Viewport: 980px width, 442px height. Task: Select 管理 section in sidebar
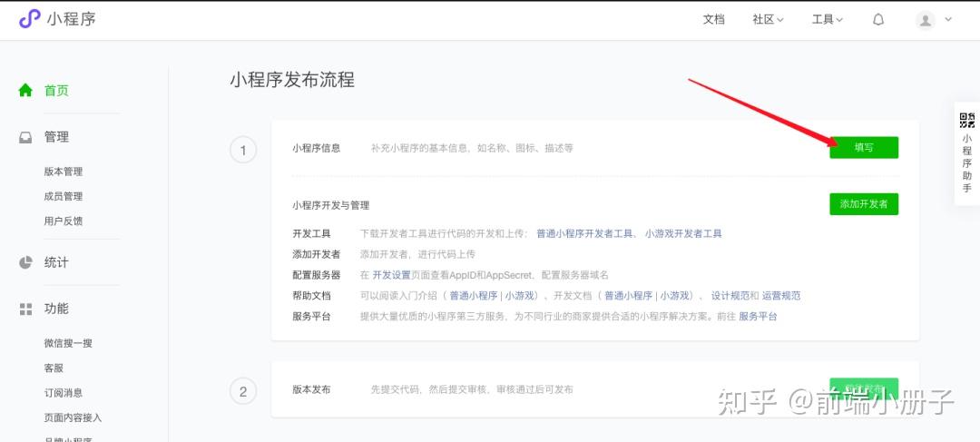(x=56, y=137)
